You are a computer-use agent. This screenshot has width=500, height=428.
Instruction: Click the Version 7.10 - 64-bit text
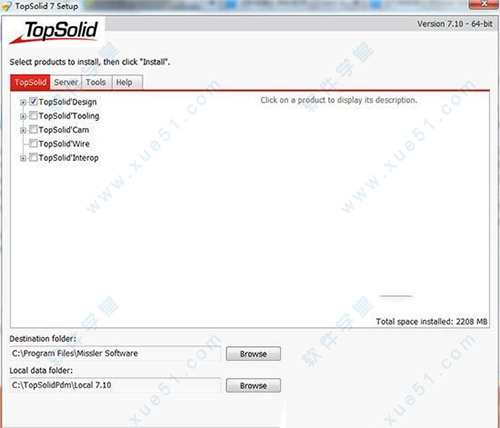coord(455,24)
